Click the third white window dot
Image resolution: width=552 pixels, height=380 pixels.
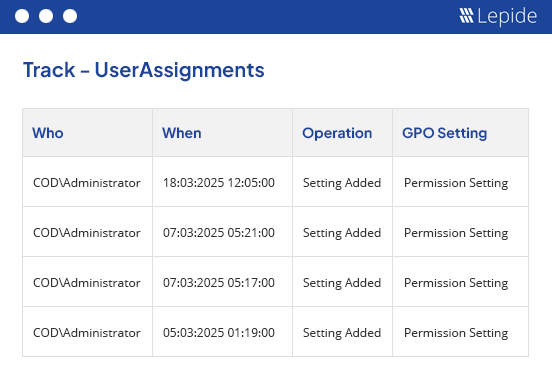70,16
